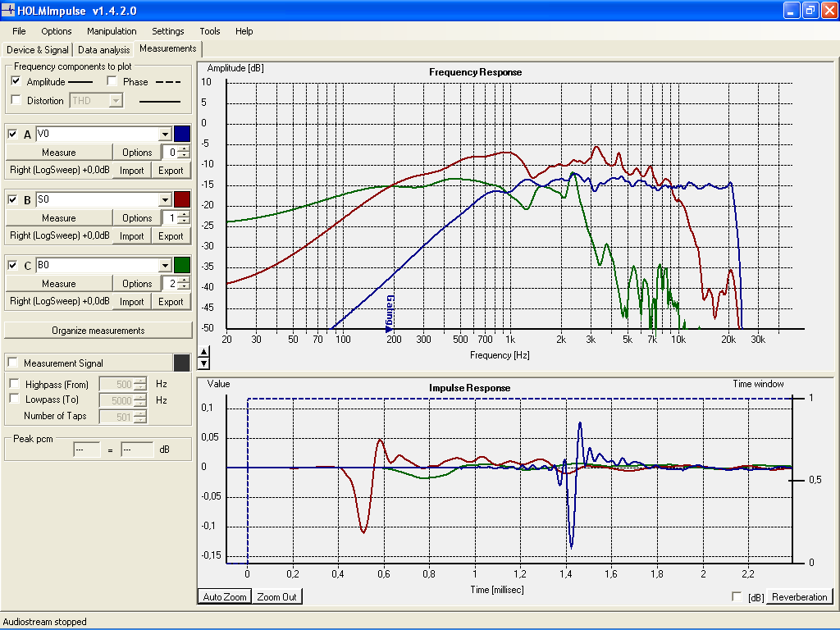Click the Zoom Out button
840x630 pixels.
277,597
